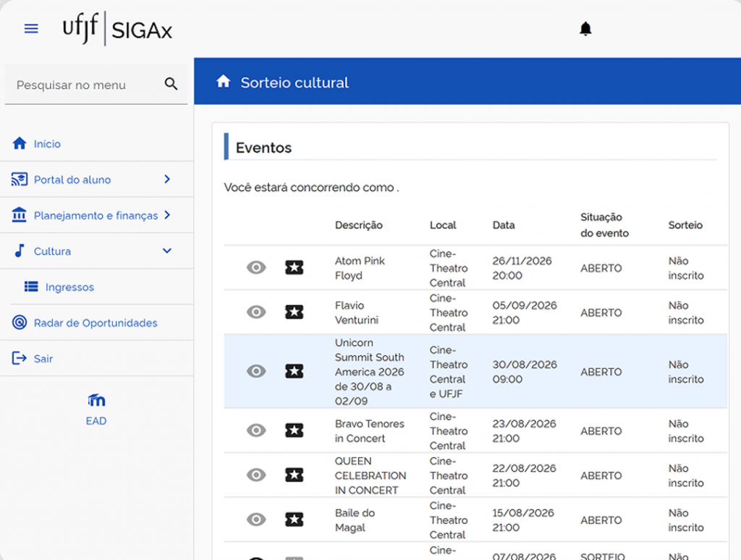Viewport: 741px width, 560px height.
Task: Click ticket icon for Unicorn Summit event
Action: (295, 371)
